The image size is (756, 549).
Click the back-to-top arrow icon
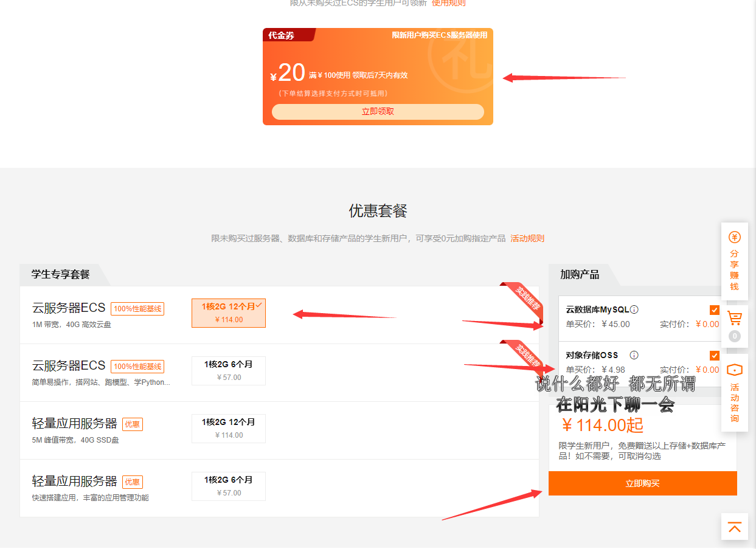pos(734,527)
